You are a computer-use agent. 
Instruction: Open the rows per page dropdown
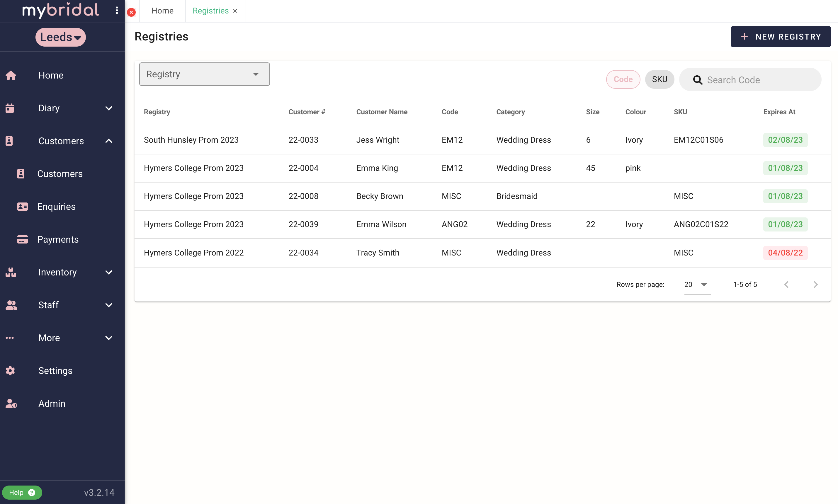click(697, 285)
